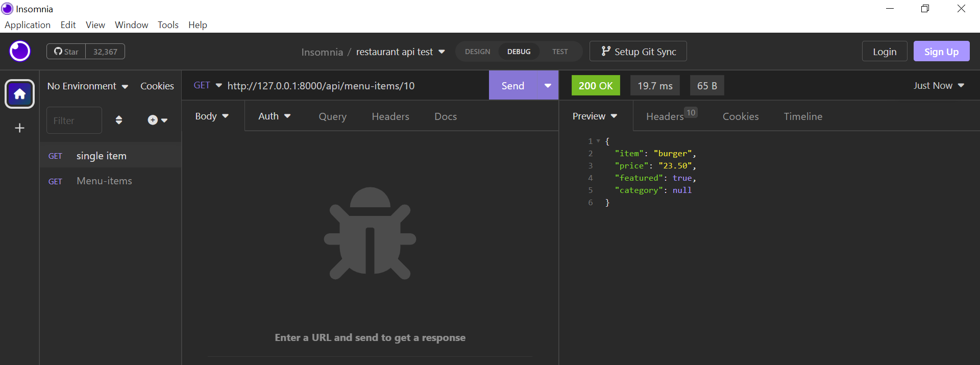The height and width of the screenshot is (365, 980).
Task: Click the 65 B response size
Action: pyautogui.click(x=707, y=85)
